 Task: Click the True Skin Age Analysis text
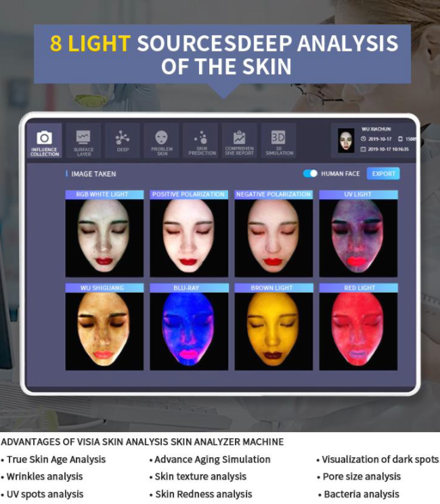56,460
